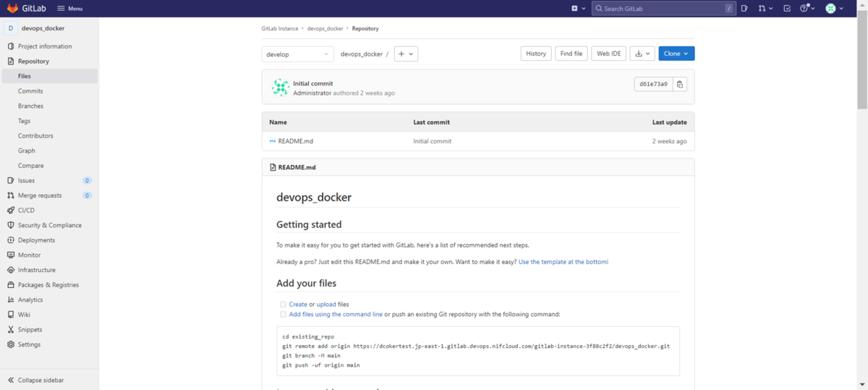Select Commits in the Repository sidebar

click(30, 91)
